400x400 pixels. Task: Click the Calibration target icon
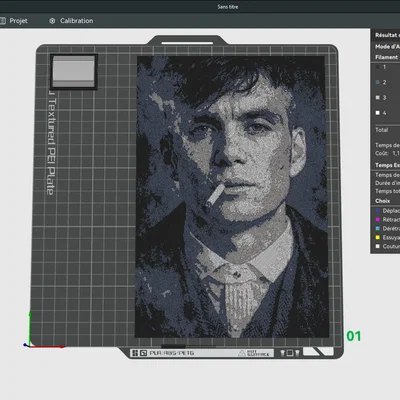pos(52,21)
